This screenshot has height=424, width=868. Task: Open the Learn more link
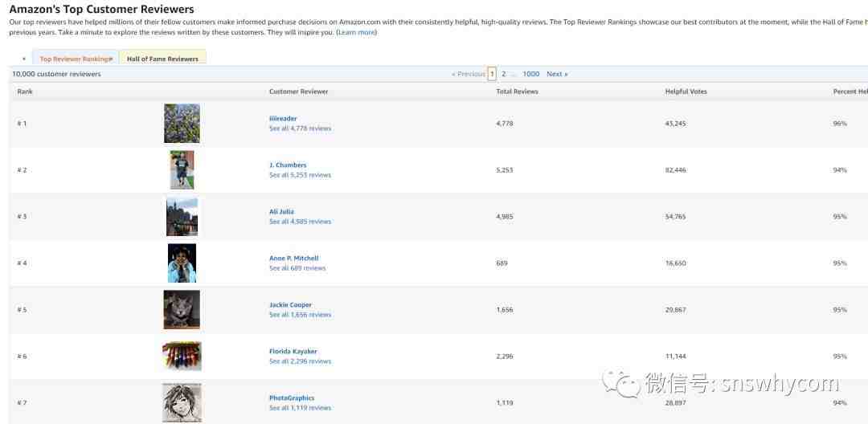coord(357,32)
